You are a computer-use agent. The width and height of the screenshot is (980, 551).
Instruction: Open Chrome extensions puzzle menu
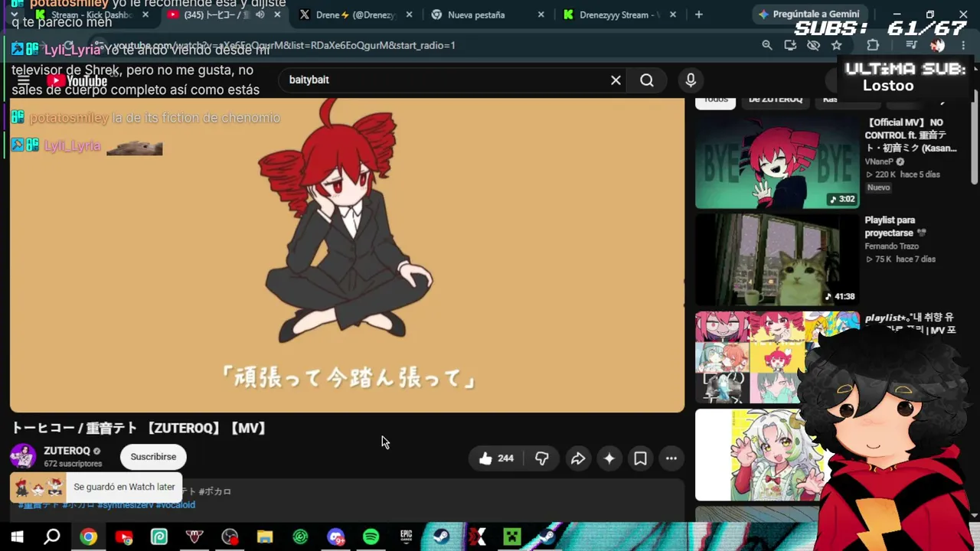[873, 45]
